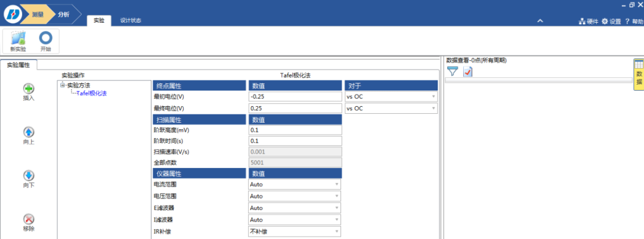Edit 阶跃时间(s) value field
The width and height of the screenshot is (644, 239).
295,141
